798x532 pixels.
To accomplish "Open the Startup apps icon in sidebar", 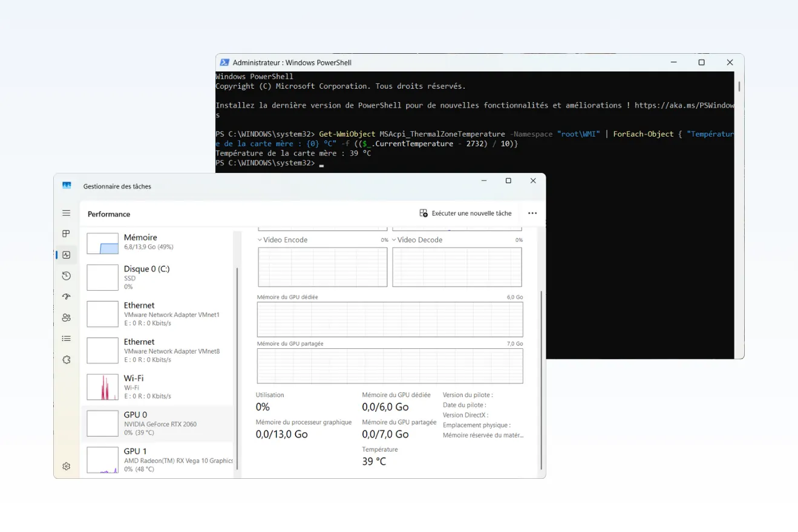I will point(67,297).
